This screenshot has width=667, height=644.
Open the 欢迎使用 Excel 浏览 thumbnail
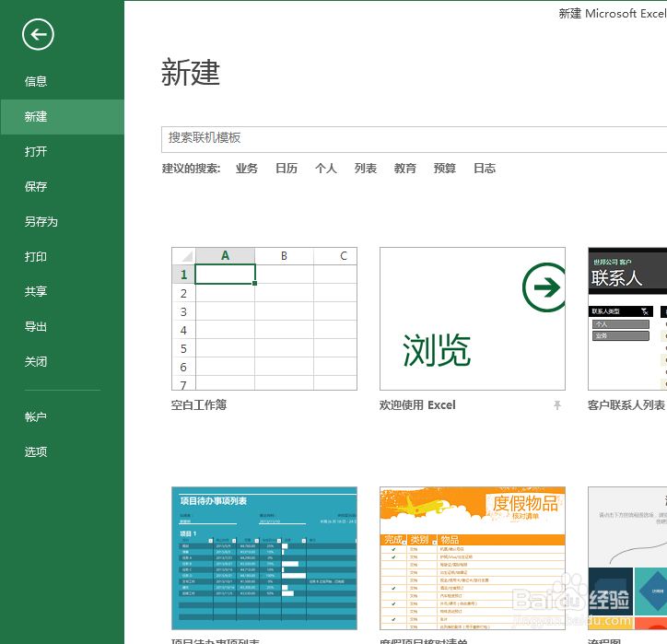click(x=473, y=319)
